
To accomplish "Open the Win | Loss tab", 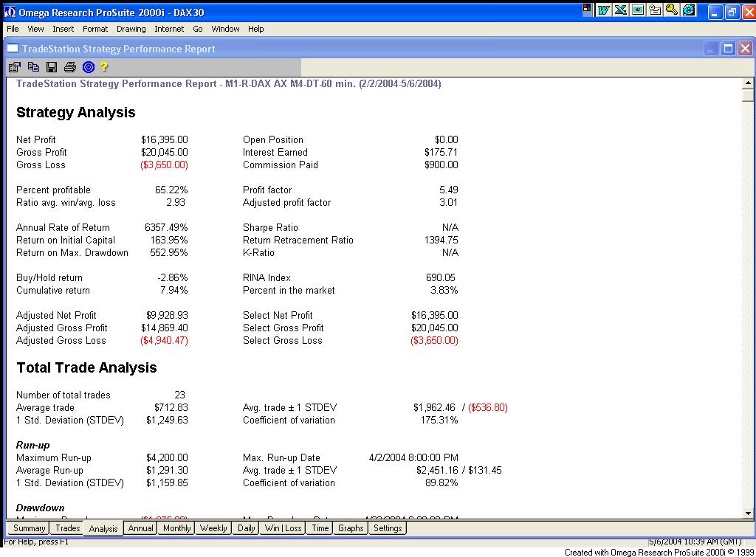I will pos(283,528).
